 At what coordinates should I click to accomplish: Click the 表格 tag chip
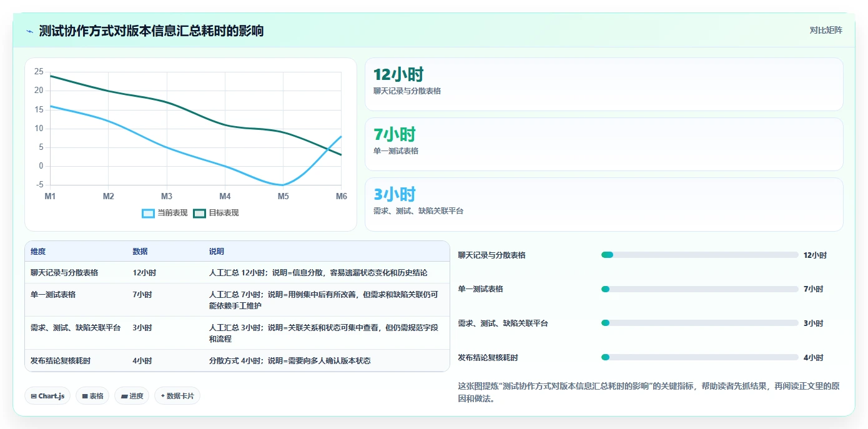pyautogui.click(x=92, y=396)
